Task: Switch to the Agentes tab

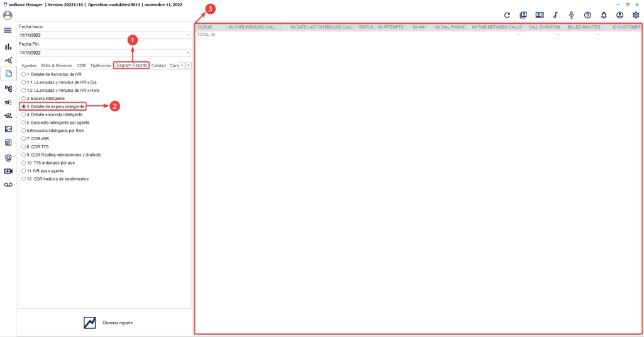Action: pos(29,65)
